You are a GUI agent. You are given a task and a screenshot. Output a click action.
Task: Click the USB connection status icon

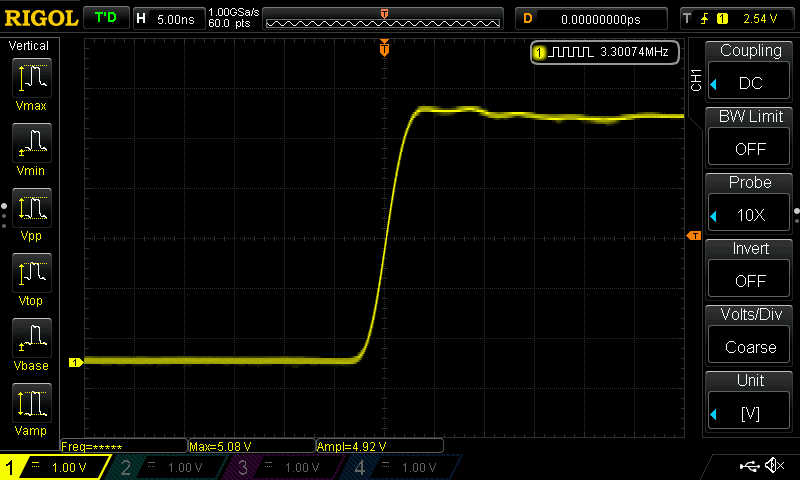(x=749, y=466)
